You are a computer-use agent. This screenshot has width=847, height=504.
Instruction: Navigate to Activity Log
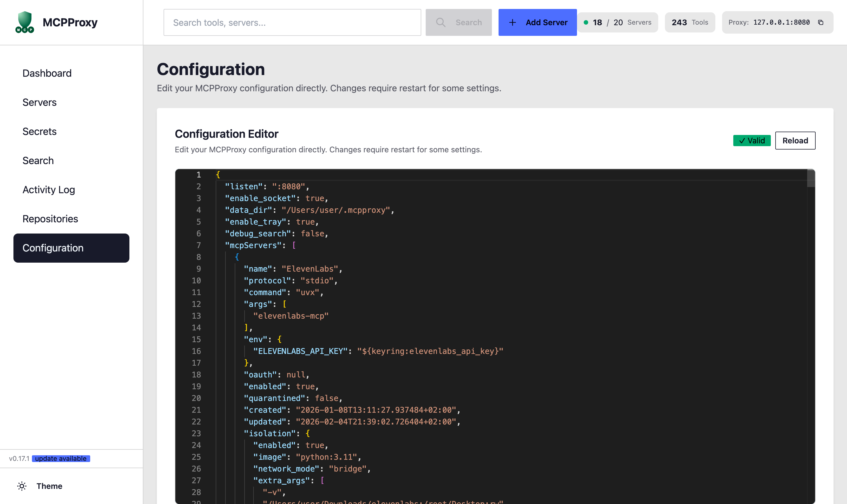pos(48,190)
